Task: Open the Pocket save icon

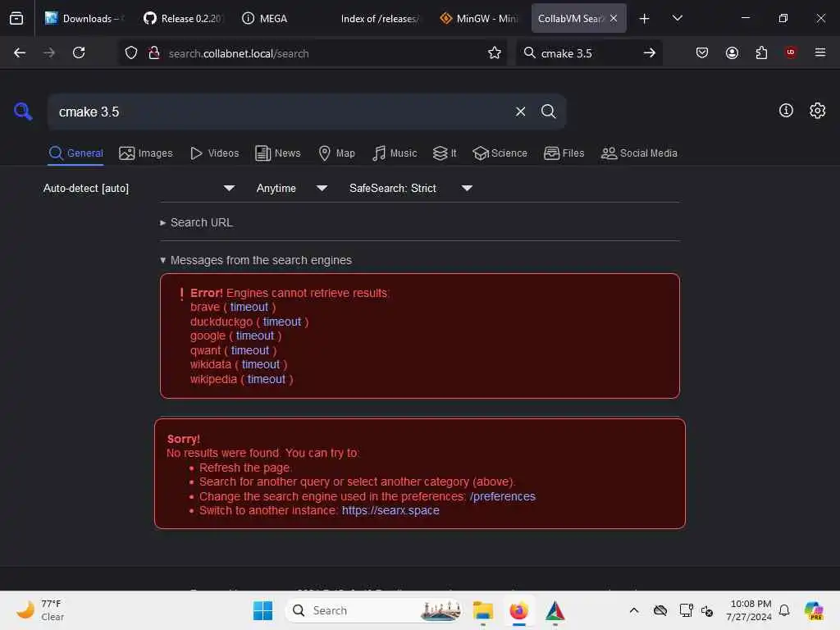Action: (x=702, y=52)
